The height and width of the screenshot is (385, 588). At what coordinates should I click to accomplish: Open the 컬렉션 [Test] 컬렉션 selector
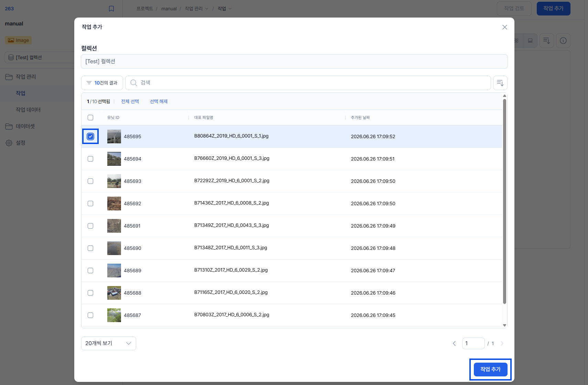pos(294,62)
